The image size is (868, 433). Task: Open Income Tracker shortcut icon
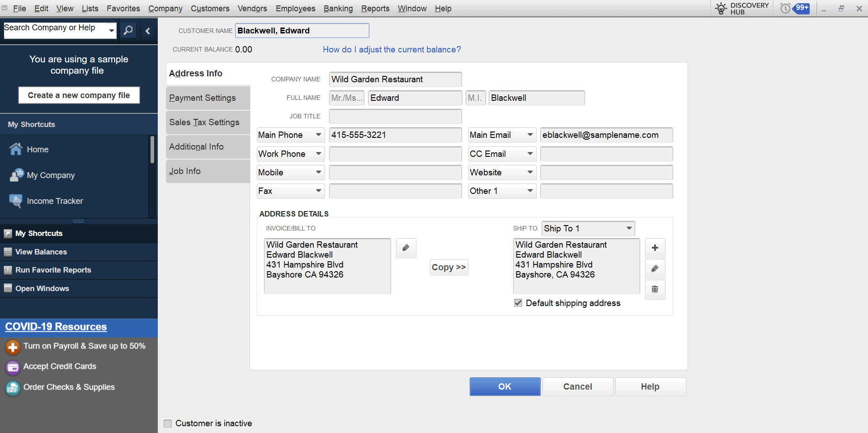(x=16, y=201)
